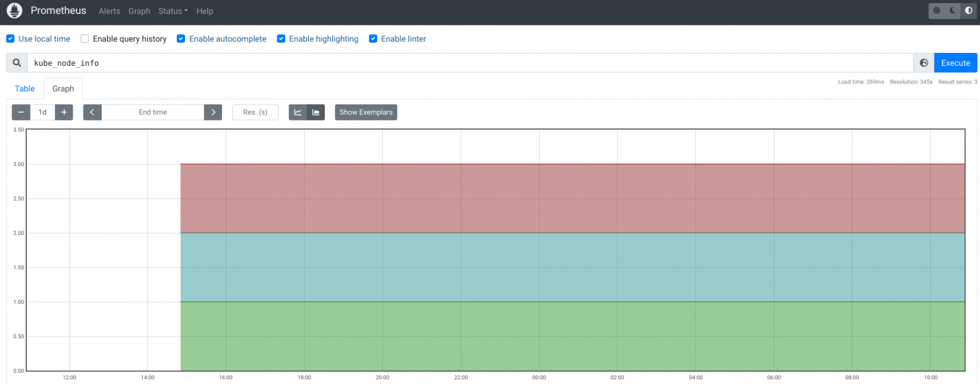Uncheck Use local time
Viewport: 980px width, 385px height.
point(10,38)
